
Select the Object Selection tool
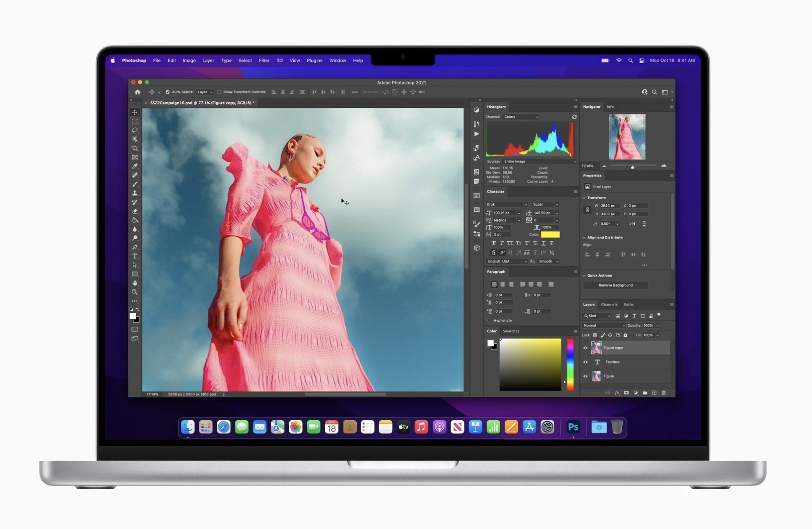point(135,139)
